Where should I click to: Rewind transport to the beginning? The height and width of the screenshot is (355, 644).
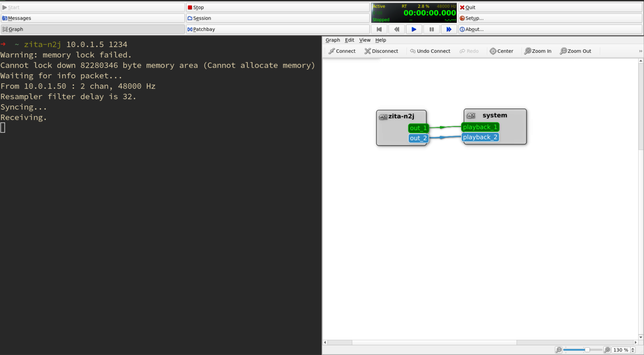click(379, 29)
